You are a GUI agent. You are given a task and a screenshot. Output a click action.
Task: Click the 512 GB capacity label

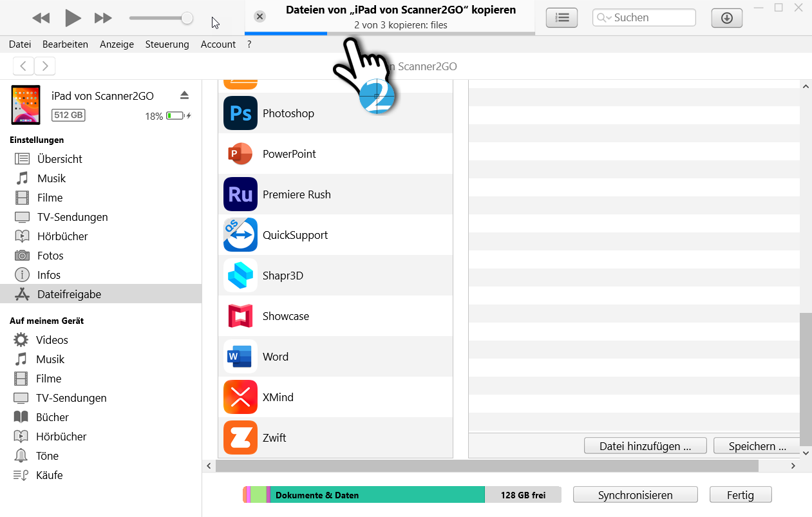click(x=68, y=115)
